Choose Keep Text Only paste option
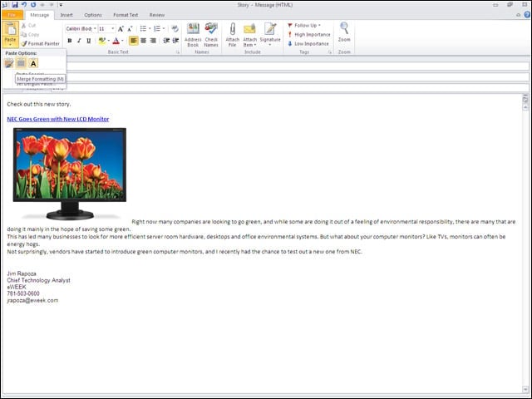 (x=33, y=63)
